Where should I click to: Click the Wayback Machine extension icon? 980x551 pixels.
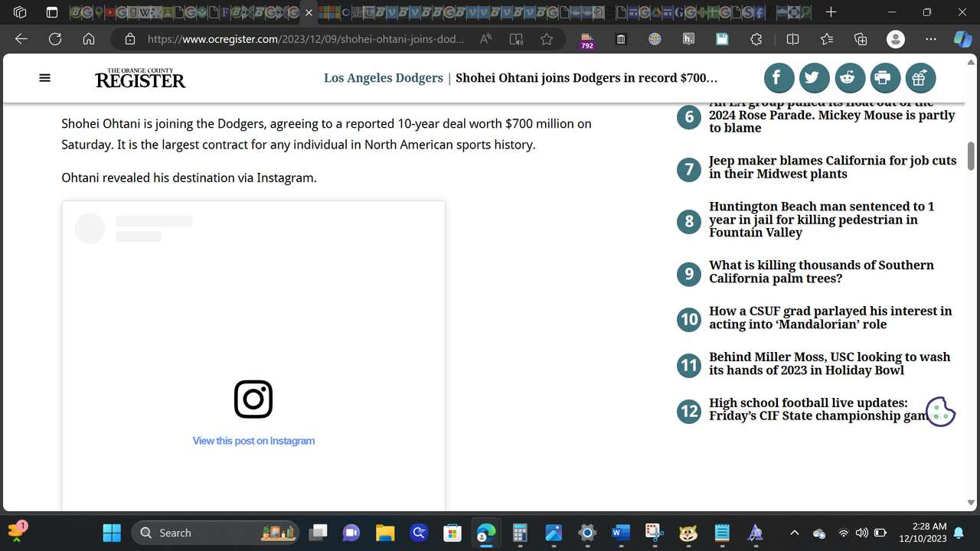[621, 40]
